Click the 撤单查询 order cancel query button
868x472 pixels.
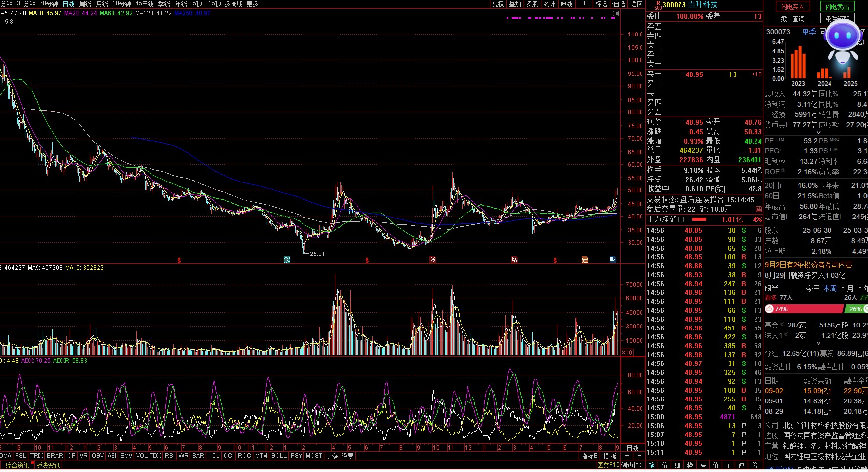coord(793,19)
